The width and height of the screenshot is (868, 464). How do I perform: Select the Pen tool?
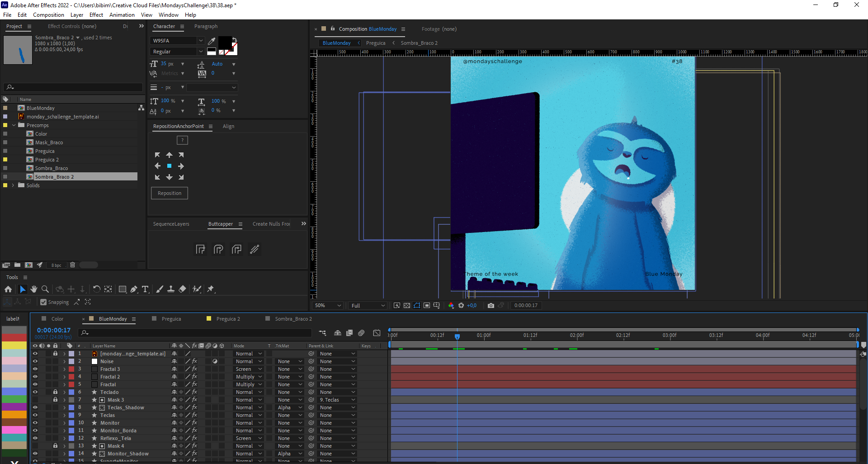click(x=134, y=289)
